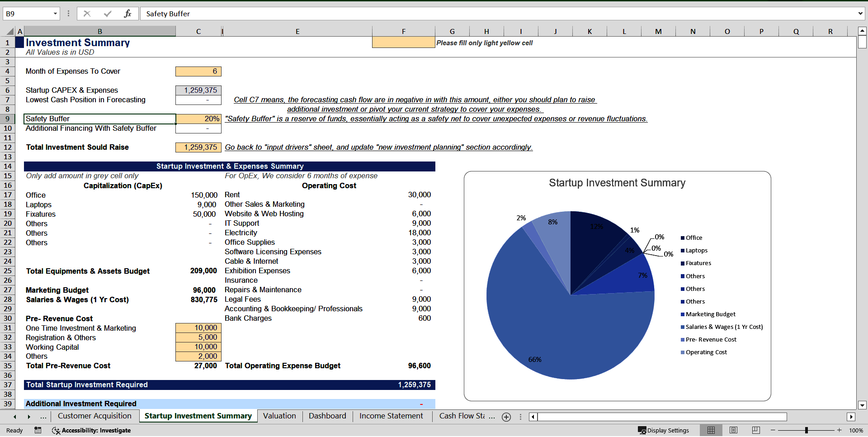
Task: Click the Select All corner triangle
Action: [10, 31]
